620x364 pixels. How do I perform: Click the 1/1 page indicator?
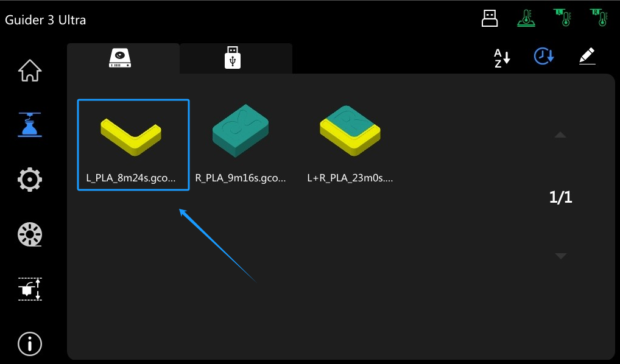561,197
